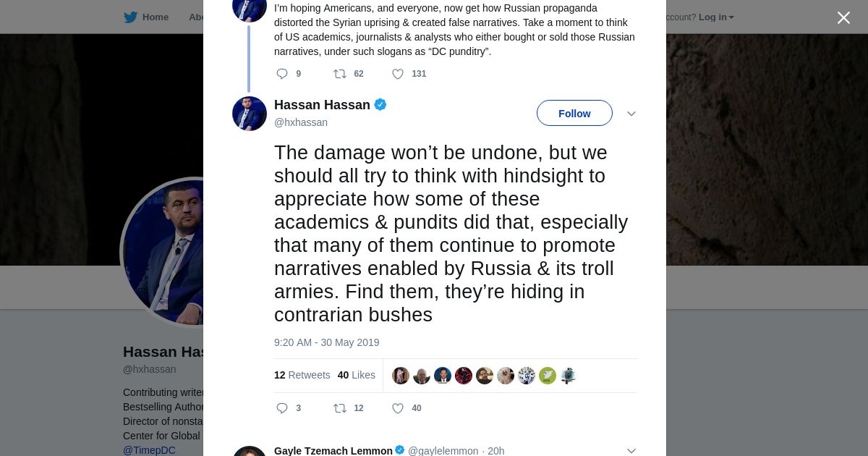Screen dimensions: 868x456
Task: Visit the @TimepDC profile link
Action: coord(149,450)
